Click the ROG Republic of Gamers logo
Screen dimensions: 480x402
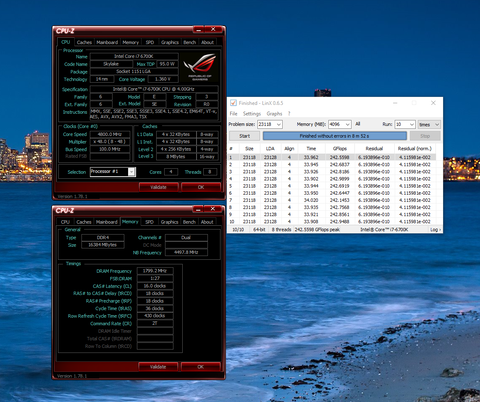(x=200, y=67)
